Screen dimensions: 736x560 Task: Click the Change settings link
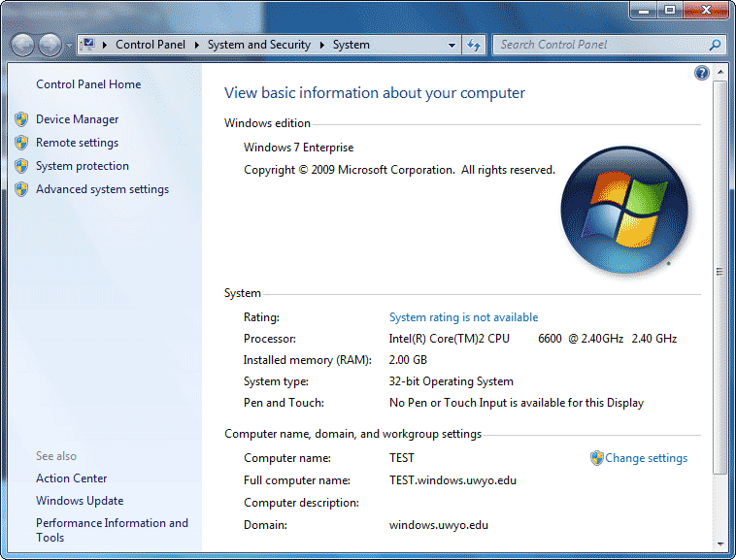pos(646,458)
